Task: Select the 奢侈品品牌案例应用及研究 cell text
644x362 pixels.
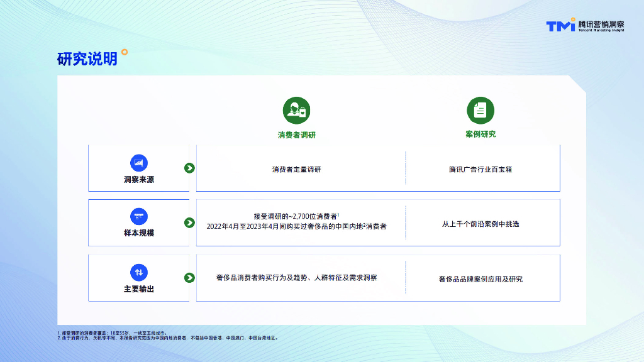Action: click(480, 279)
